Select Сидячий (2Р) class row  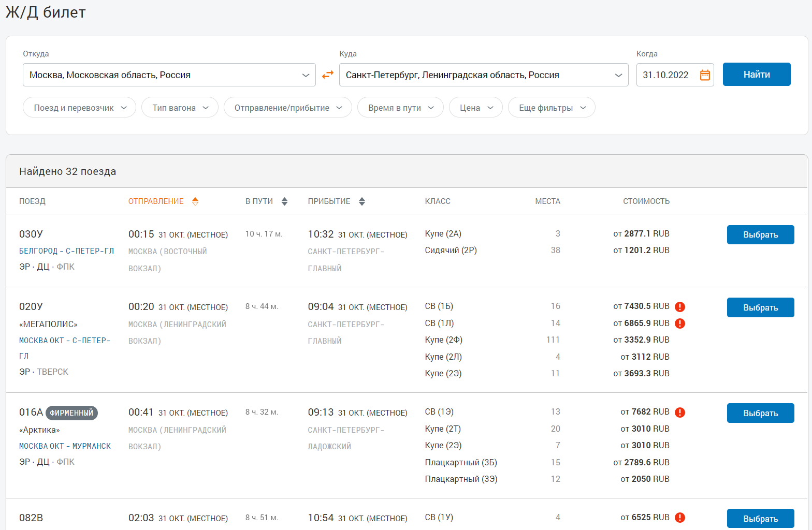point(451,250)
